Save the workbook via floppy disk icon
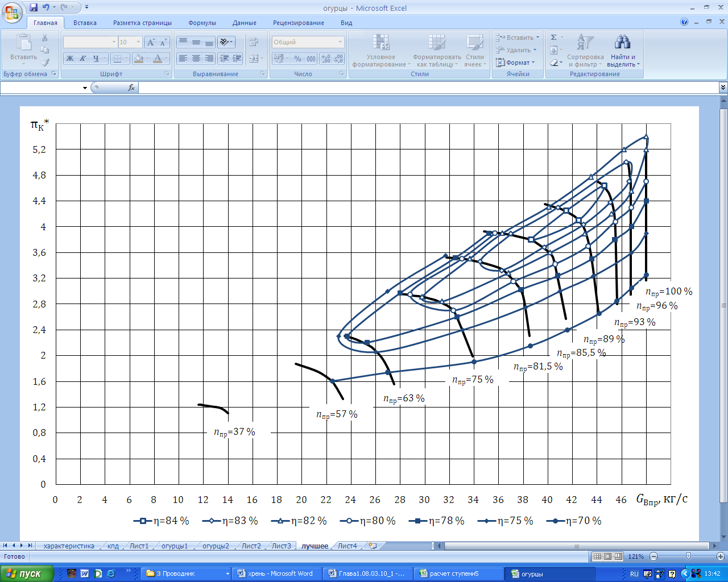Screen dimensions: 728x582 [34, 8]
